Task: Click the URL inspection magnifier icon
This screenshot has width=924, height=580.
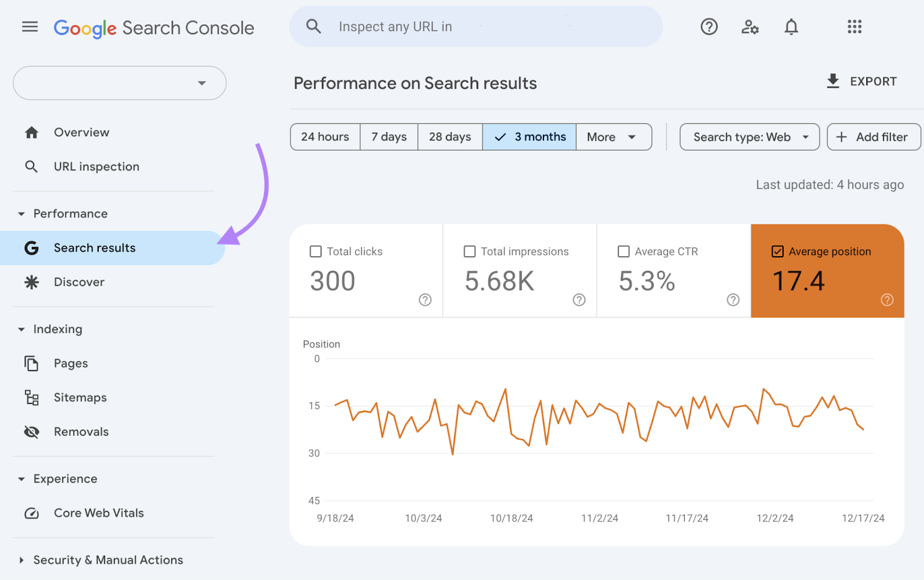Action: [x=32, y=167]
